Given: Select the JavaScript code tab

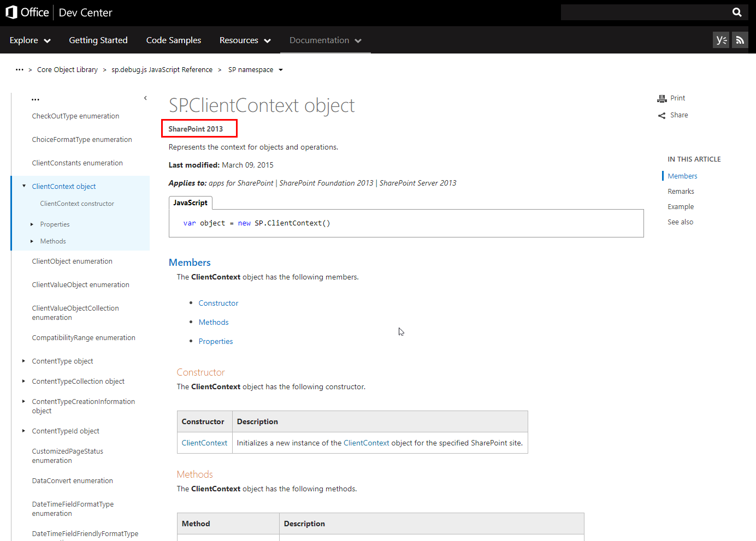Looking at the screenshot, I should pyautogui.click(x=191, y=203).
